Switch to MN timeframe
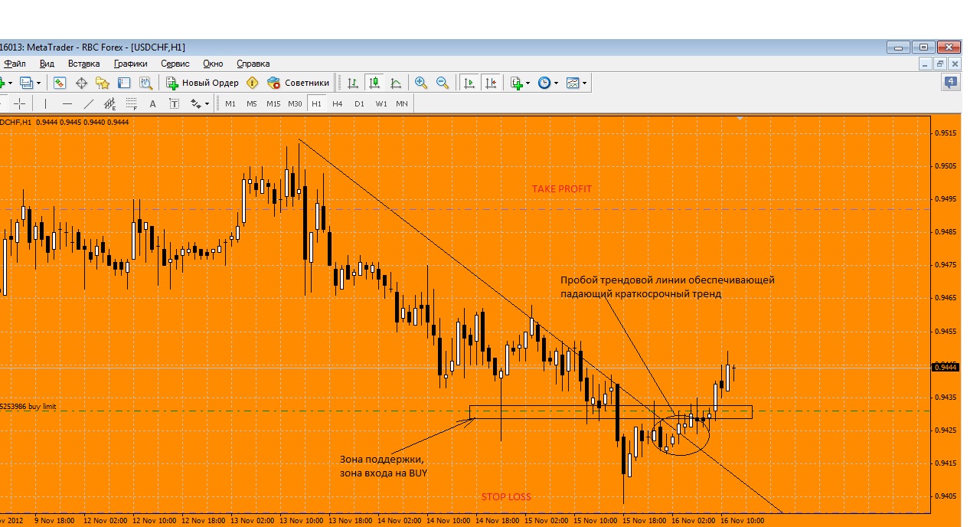Viewport: 980px width, 527px height. (x=402, y=103)
